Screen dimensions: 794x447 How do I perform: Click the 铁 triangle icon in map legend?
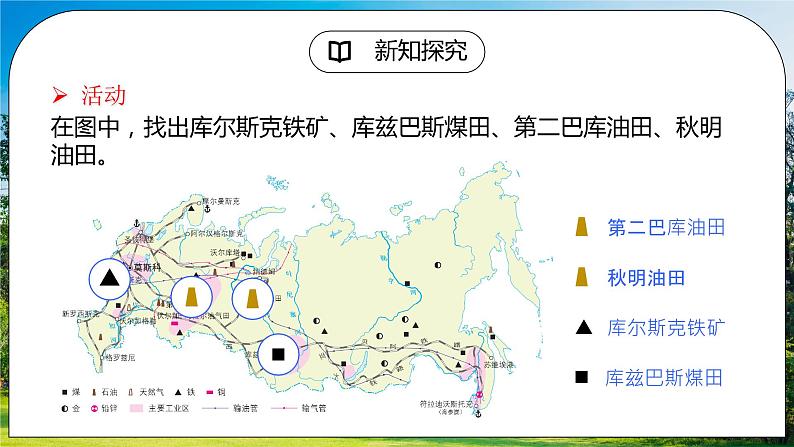click(x=178, y=392)
